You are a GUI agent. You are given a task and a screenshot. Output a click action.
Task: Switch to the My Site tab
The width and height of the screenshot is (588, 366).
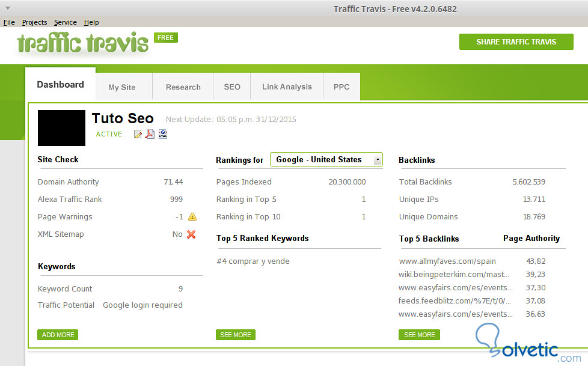(x=124, y=87)
